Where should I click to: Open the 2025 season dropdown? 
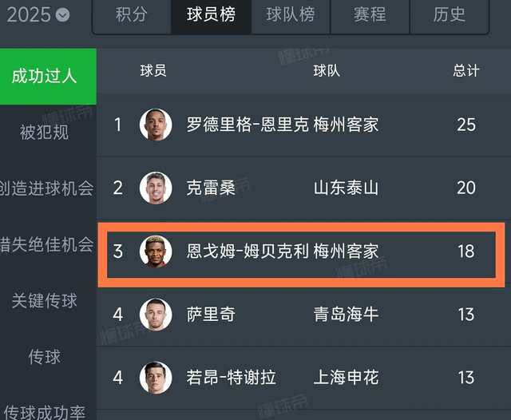61,14
